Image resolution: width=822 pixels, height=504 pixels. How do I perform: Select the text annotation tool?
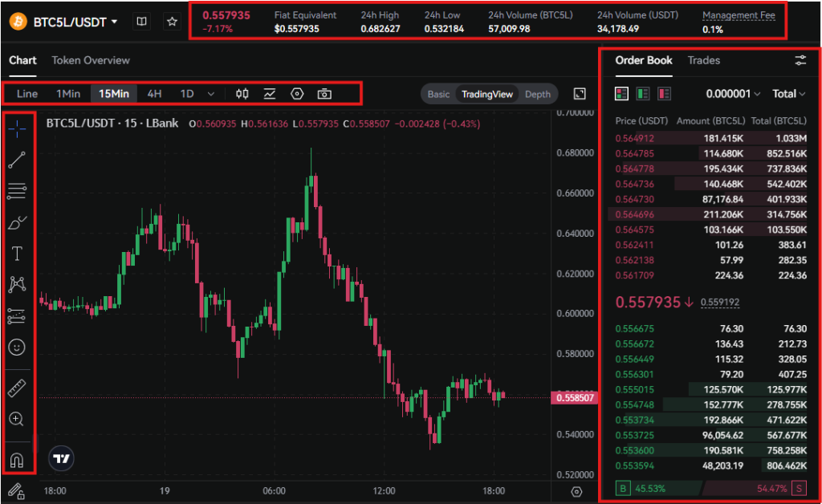[18, 253]
